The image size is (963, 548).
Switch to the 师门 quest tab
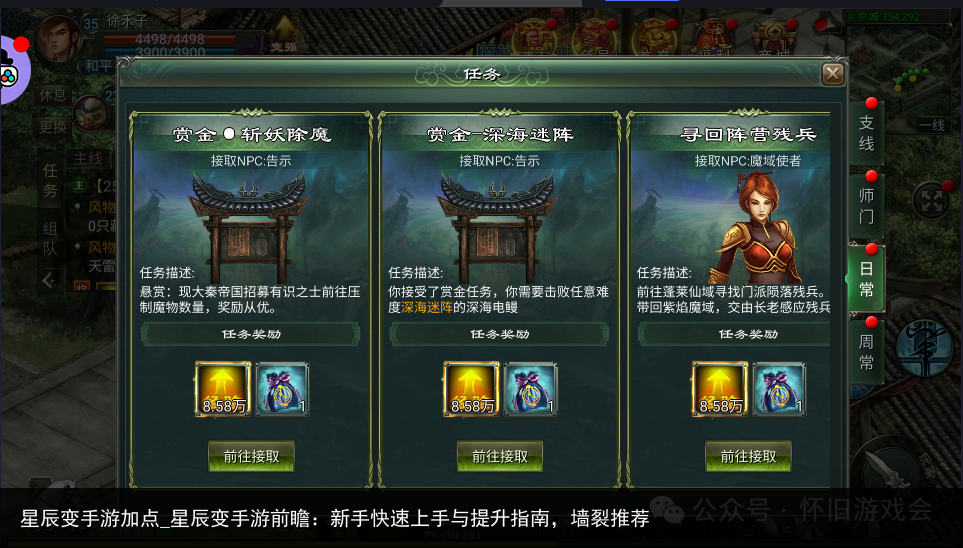tap(867, 206)
